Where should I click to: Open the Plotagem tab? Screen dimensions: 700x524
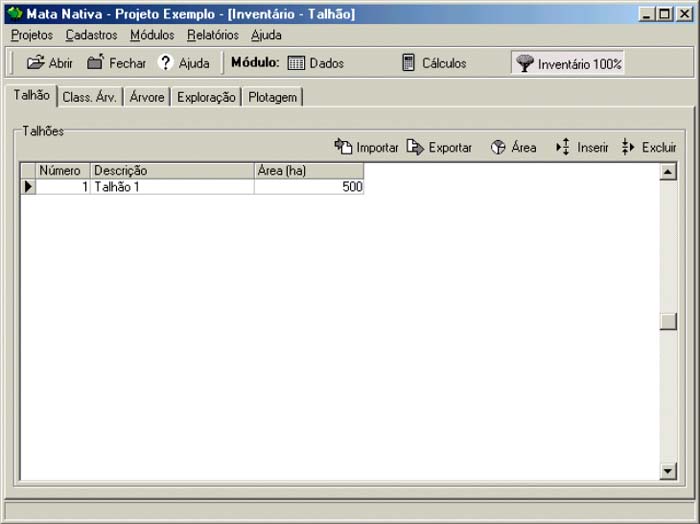click(272, 97)
